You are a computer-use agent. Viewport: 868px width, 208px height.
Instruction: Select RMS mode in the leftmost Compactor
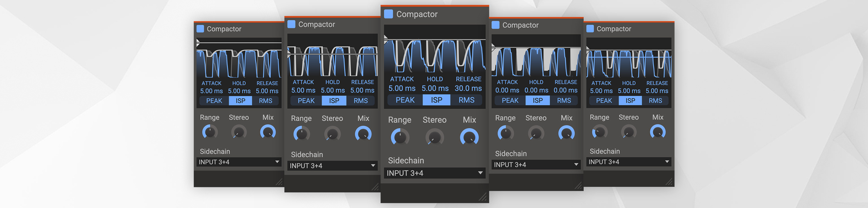266,101
